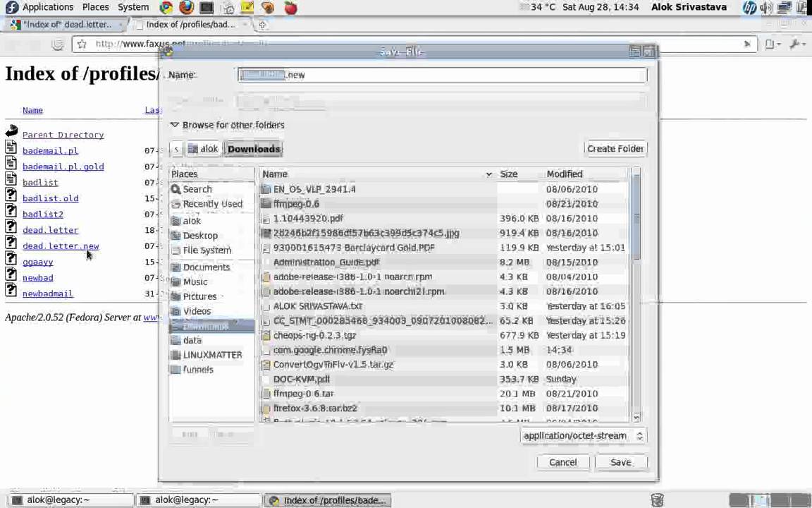
Task: Click Save in the Save dialog
Action: pos(620,462)
